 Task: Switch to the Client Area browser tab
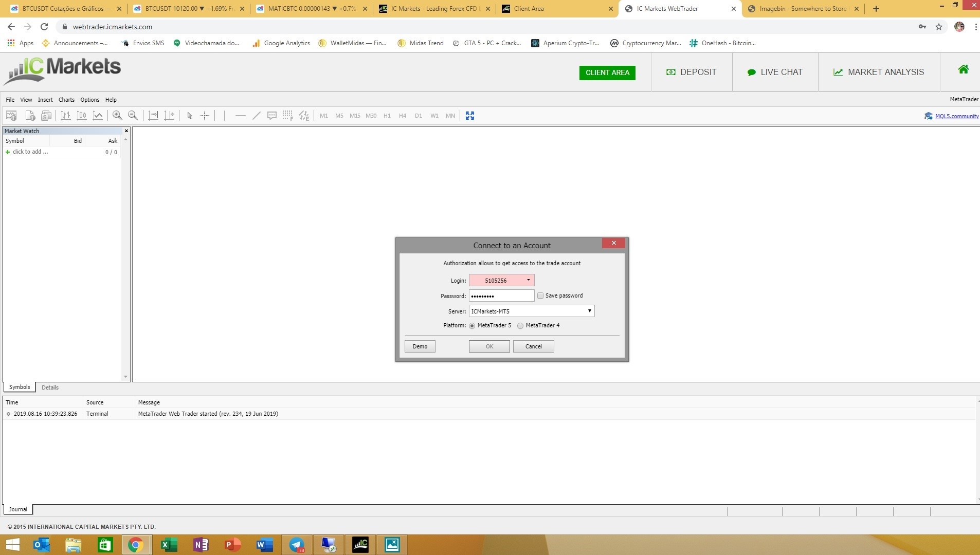[x=557, y=9]
